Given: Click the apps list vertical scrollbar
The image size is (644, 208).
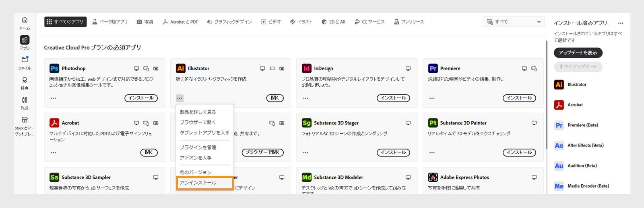Looking at the screenshot, I should [x=547, y=95].
